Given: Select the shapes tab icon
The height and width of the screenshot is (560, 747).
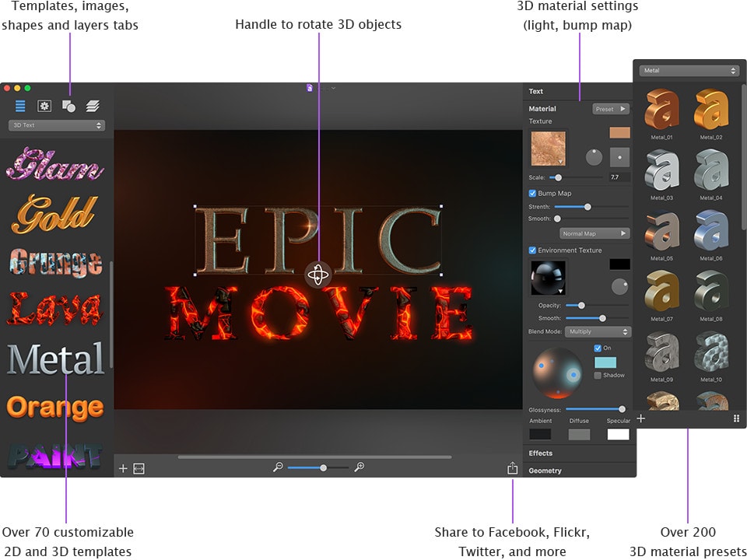Looking at the screenshot, I should tap(69, 106).
